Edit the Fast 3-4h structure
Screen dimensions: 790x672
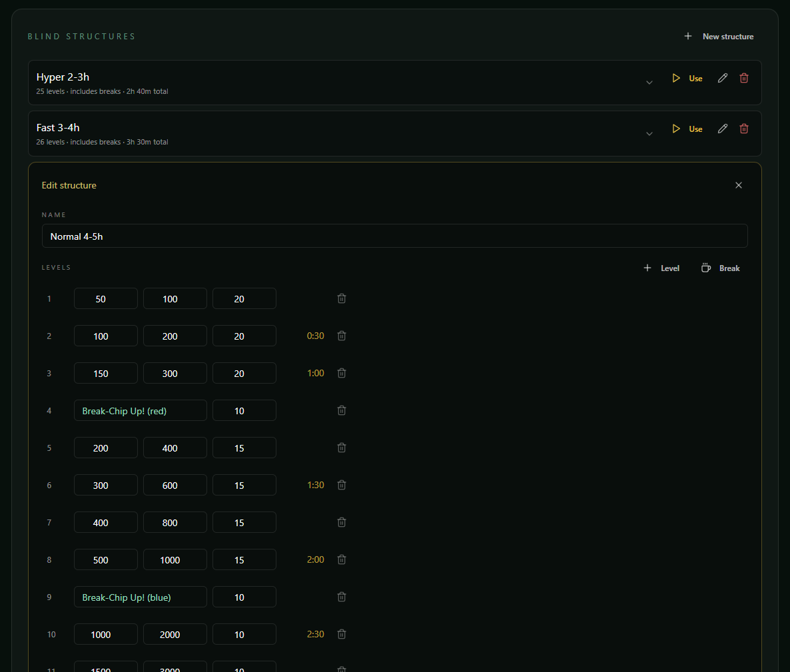tap(723, 129)
